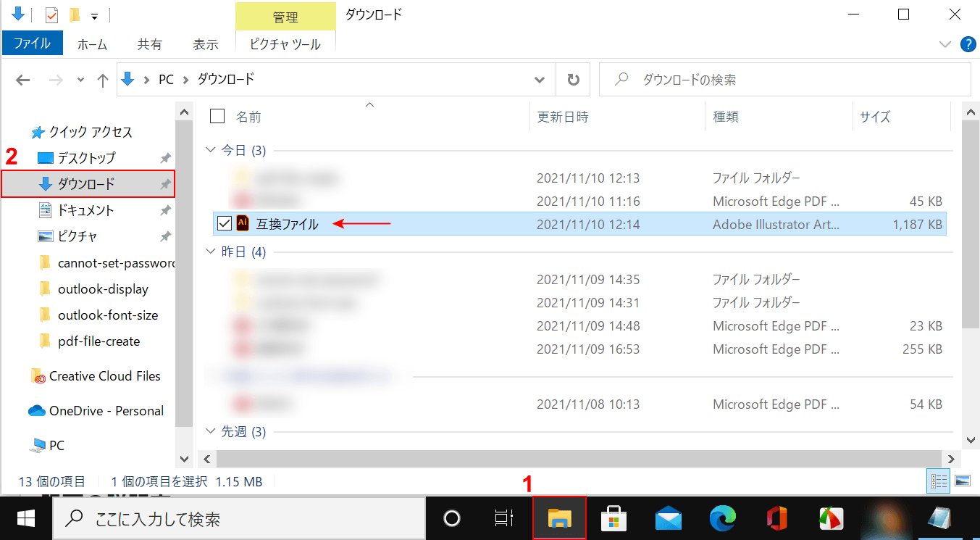980x540 pixels.
Task: Collapse the 今日 (3) group
Action: point(211,151)
